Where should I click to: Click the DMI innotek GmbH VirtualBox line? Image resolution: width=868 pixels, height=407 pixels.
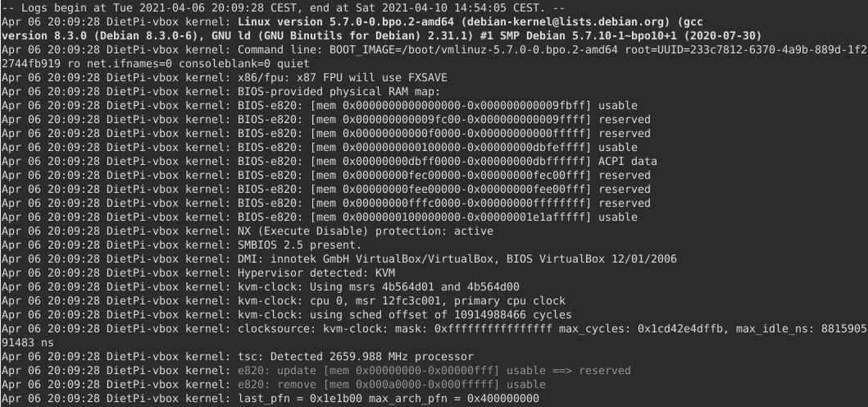click(339, 259)
